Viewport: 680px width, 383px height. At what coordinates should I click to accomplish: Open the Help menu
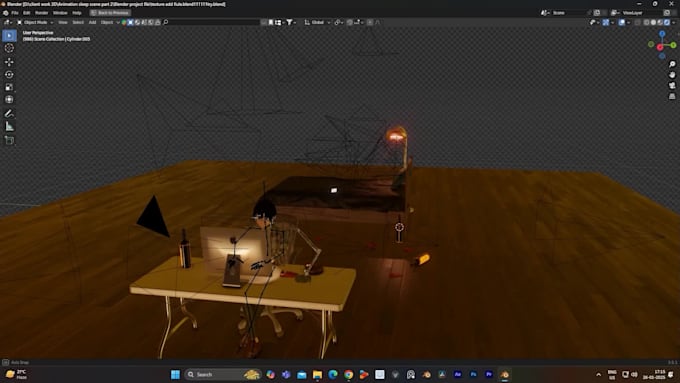77,13
